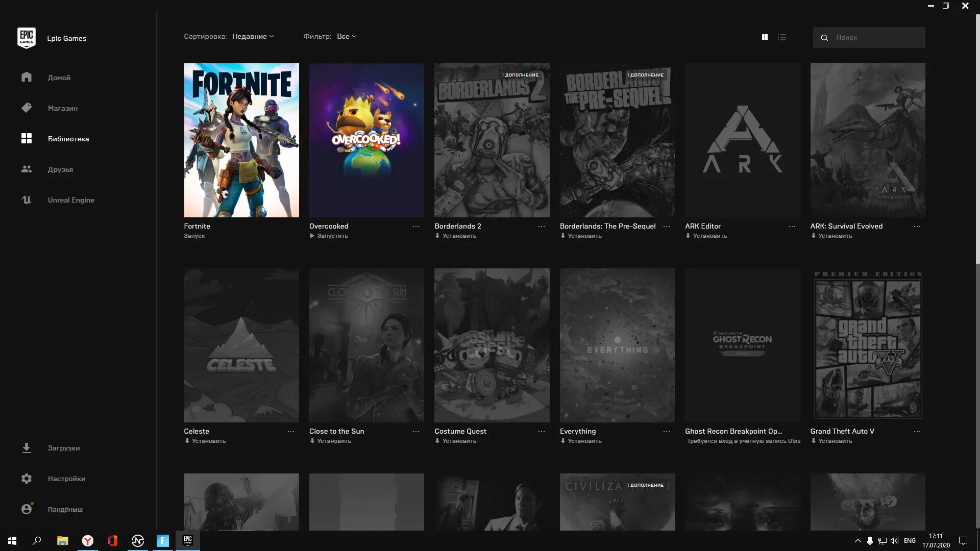
Task: Install Costume Quest via Установить
Action: click(x=455, y=441)
